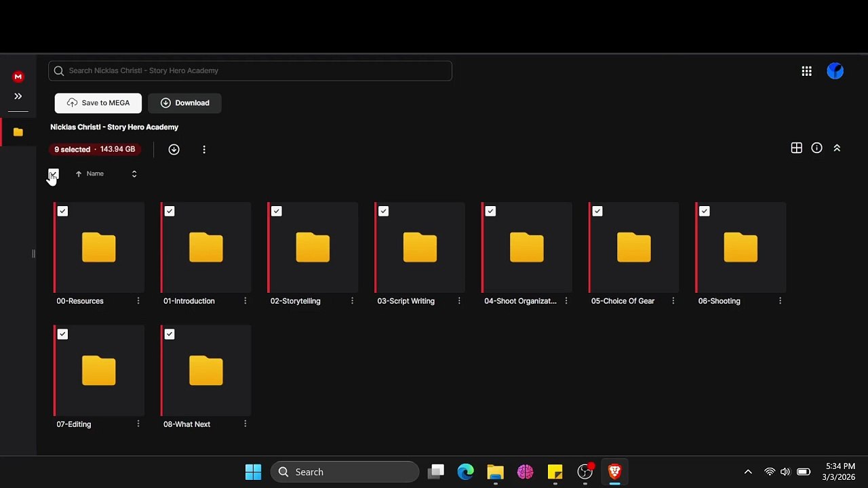
Task: Open options menu for 00-Resources
Action: pos(138,301)
